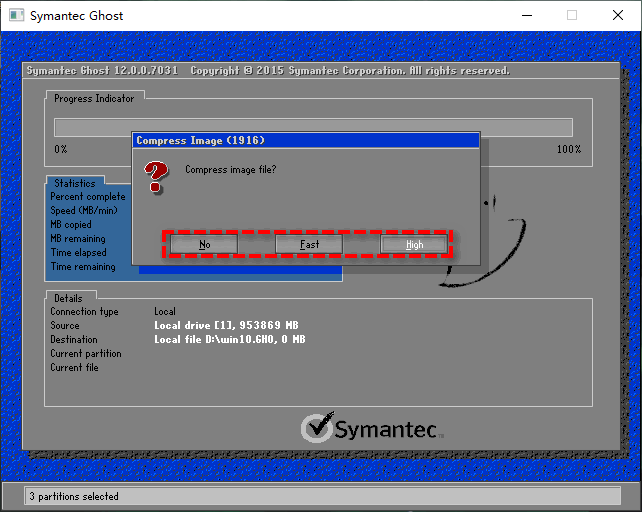This screenshot has width=642, height=512.
Task: Select the Statistics panel heading
Action: tap(75, 184)
